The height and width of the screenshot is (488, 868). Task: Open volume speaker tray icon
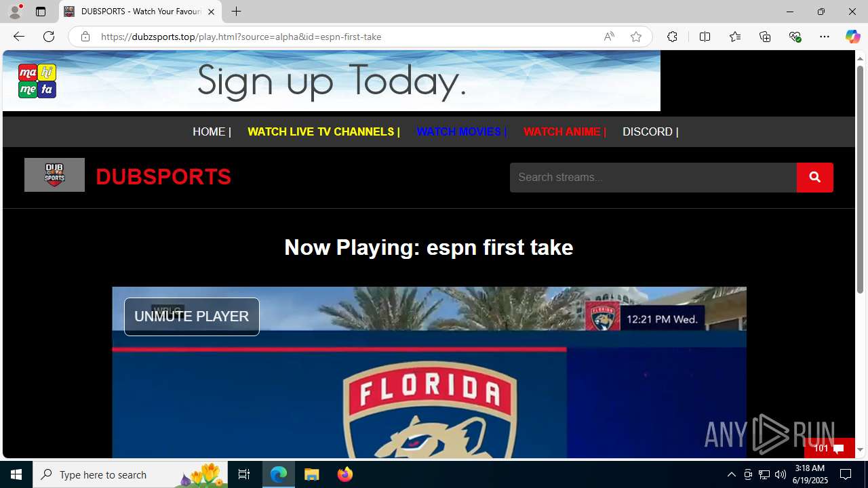(x=780, y=474)
